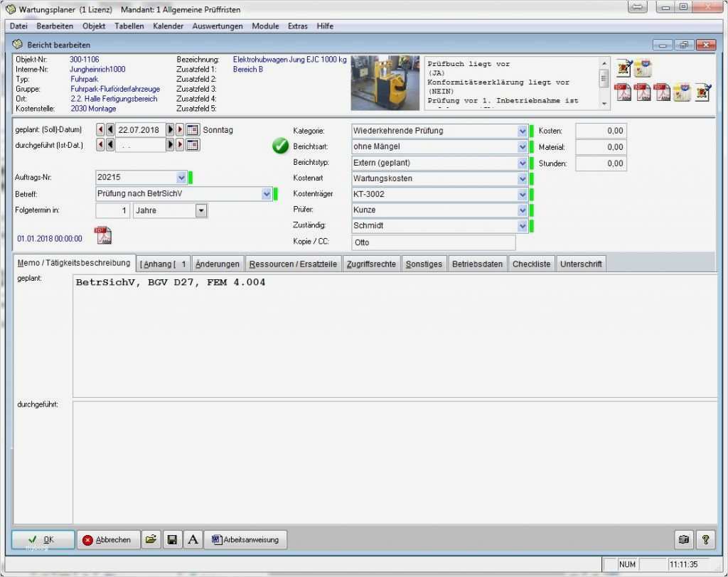728x577 pixels.
Task: Open the Datei menu
Action: click(x=18, y=26)
